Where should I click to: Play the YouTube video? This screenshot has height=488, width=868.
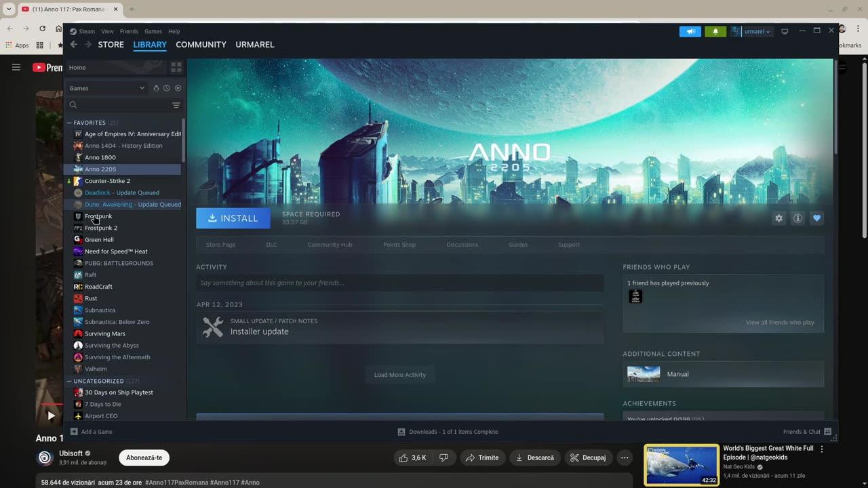[51, 416]
